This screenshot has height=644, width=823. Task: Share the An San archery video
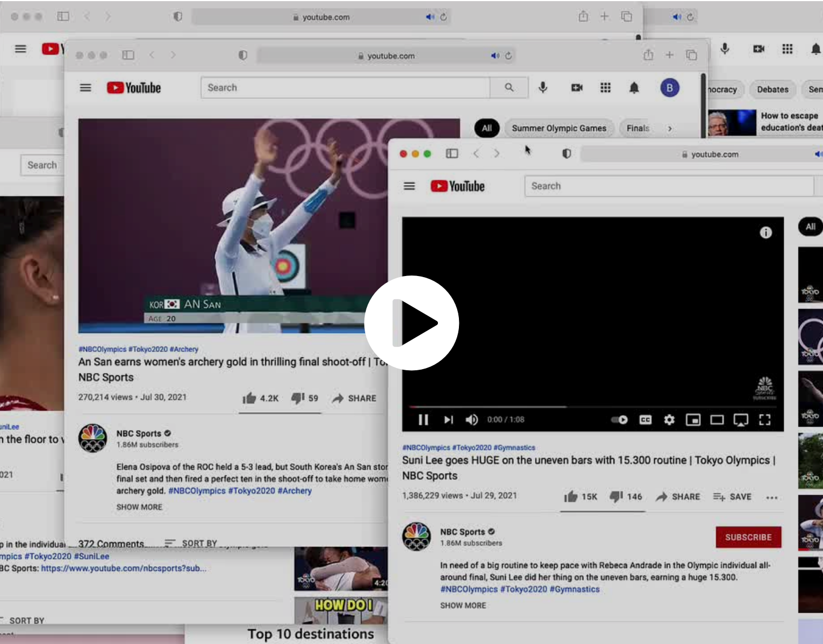tap(354, 398)
